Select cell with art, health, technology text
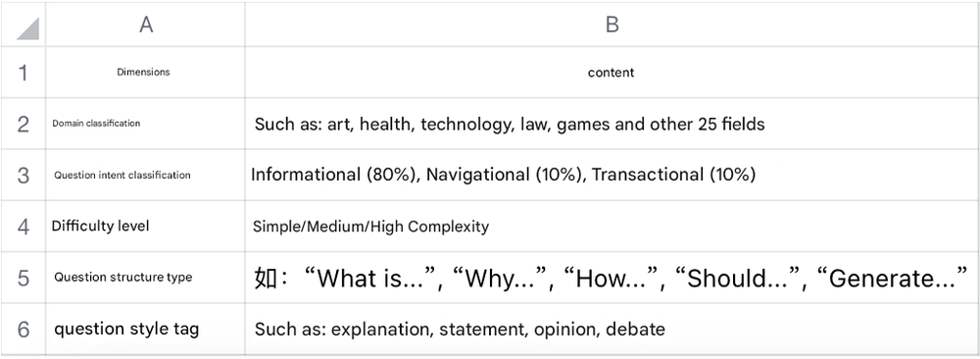980x359 pixels. pyautogui.click(x=612, y=124)
